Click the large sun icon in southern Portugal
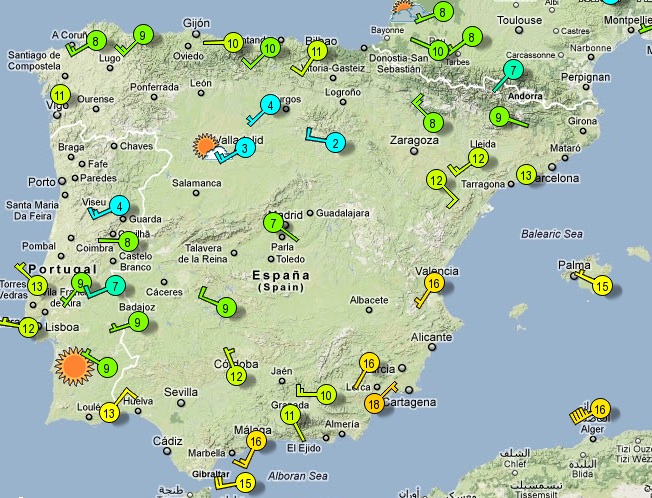652x498 pixels. (74, 366)
